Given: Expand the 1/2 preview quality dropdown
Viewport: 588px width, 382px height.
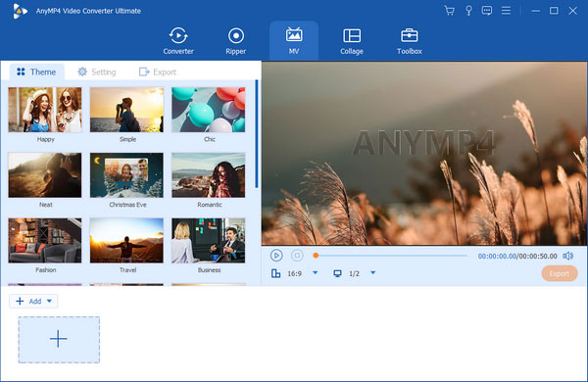Looking at the screenshot, I should click(372, 273).
